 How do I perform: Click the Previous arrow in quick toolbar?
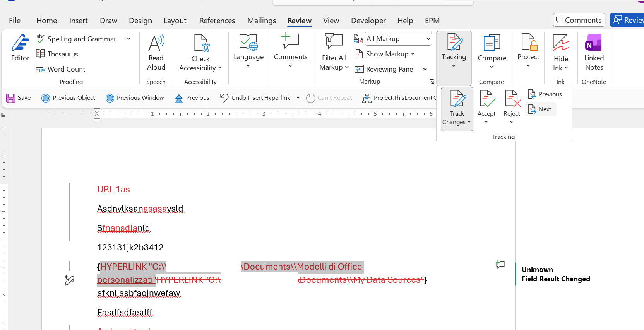(x=192, y=98)
